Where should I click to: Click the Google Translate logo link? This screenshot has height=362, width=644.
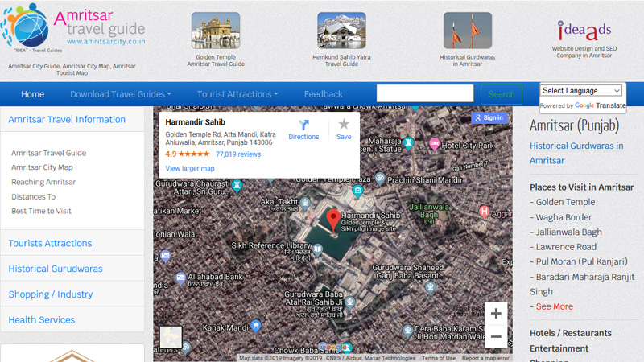coord(600,105)
